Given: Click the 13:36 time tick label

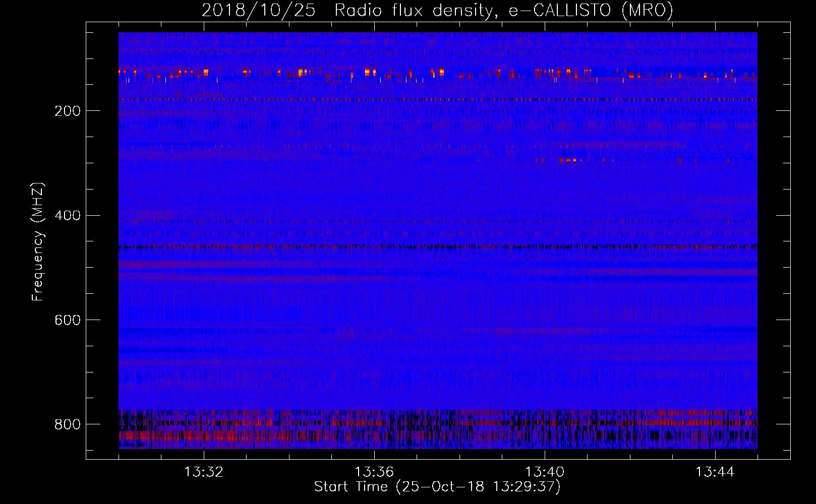Looking at the screenshot, I should 374,472.
